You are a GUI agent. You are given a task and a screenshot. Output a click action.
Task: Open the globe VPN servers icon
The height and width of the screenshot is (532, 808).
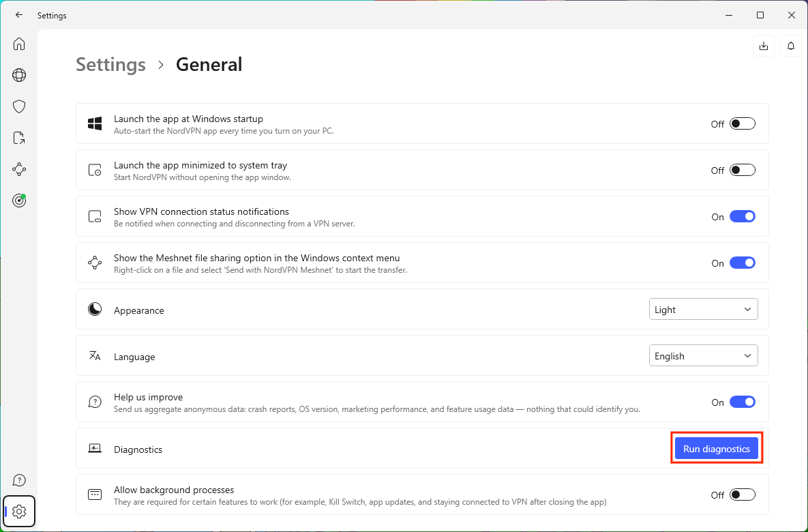[19, 75]
